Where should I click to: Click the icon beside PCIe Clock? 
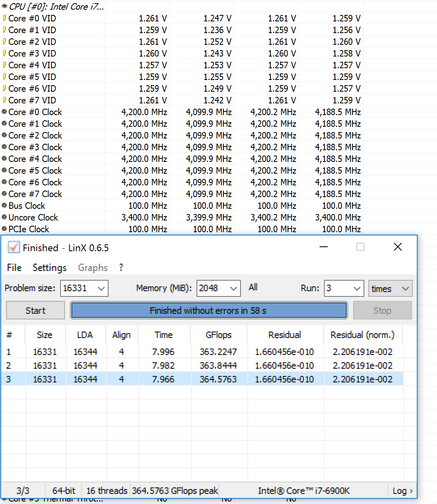pyautogui.click(x=4, y=229)
